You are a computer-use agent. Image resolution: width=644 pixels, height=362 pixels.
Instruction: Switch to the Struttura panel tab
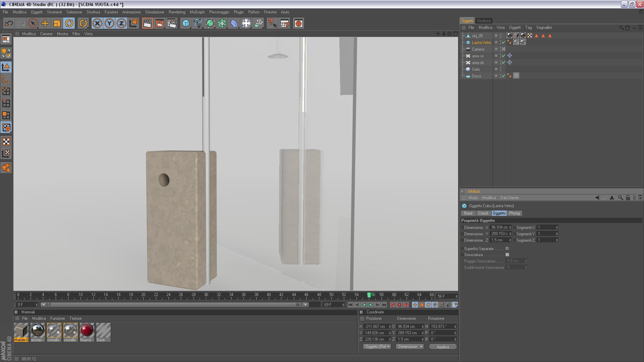[483, 21]
